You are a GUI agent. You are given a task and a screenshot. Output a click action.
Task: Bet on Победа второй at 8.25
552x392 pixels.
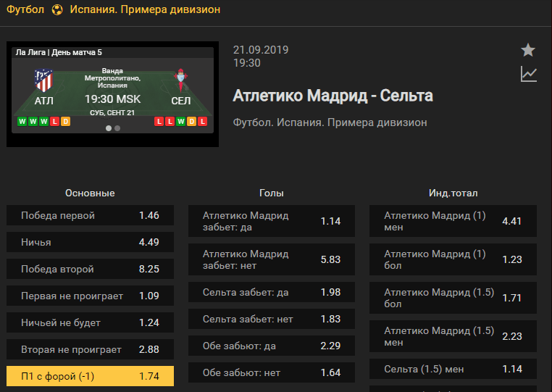[90, 269]
